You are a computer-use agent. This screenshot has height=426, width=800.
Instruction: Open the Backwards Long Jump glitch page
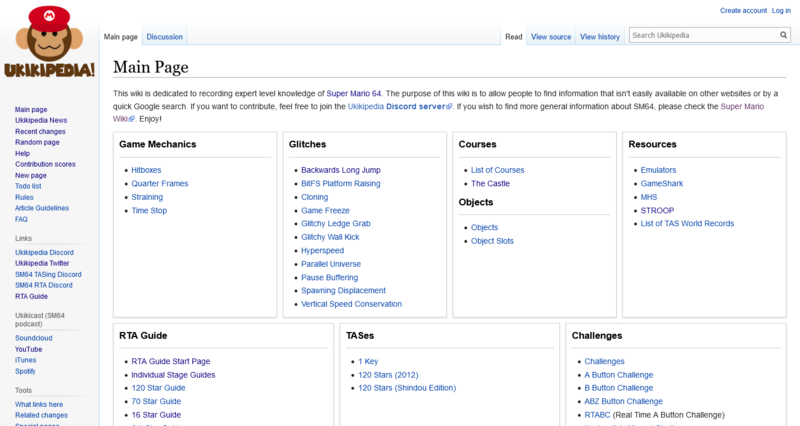pos(340,170)
